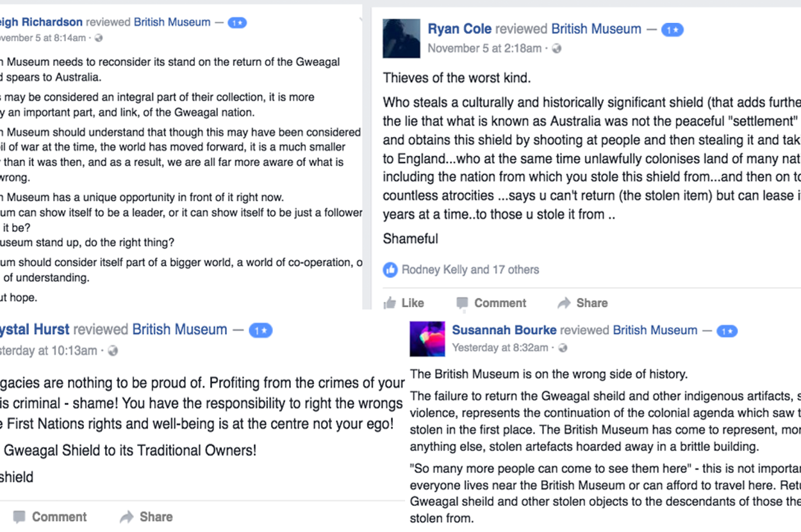Share Ryan Cole's review
801x532 pixels.
(582, 303)
